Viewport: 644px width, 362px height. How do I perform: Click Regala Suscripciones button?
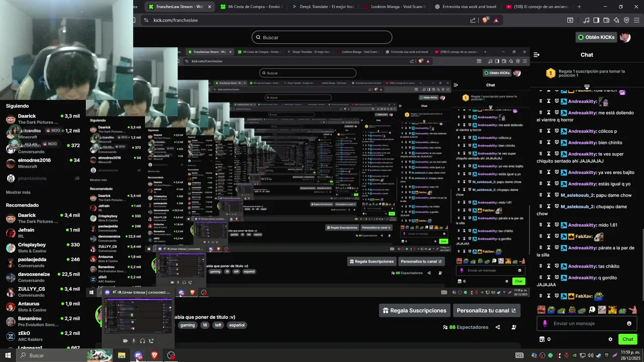click(415, 311)
